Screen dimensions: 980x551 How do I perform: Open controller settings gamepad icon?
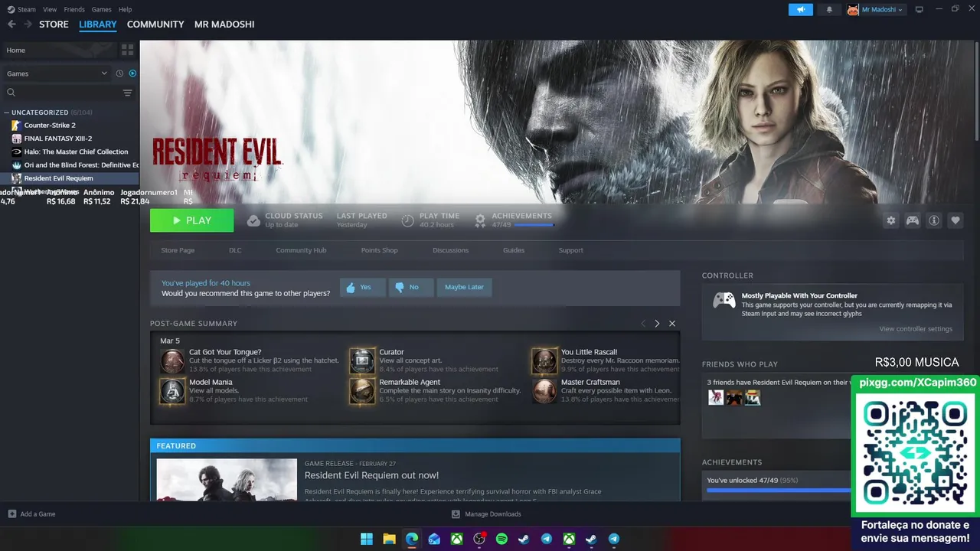(913, 220)
